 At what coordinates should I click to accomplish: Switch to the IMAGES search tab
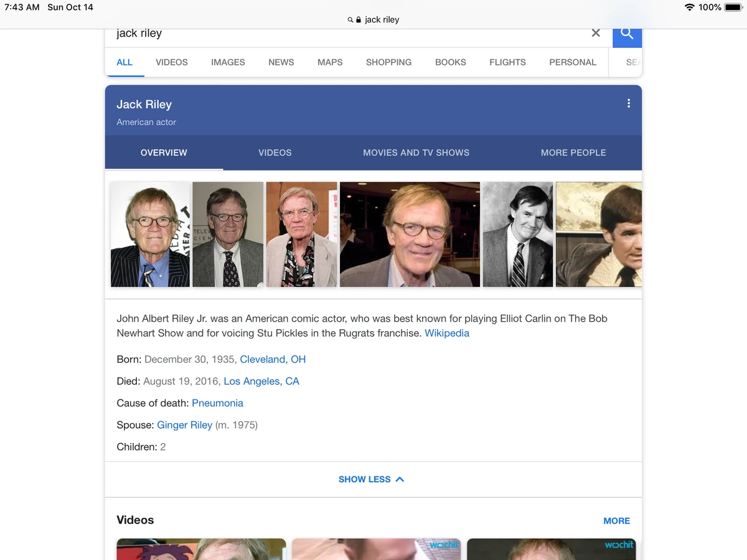click(228, 62)
